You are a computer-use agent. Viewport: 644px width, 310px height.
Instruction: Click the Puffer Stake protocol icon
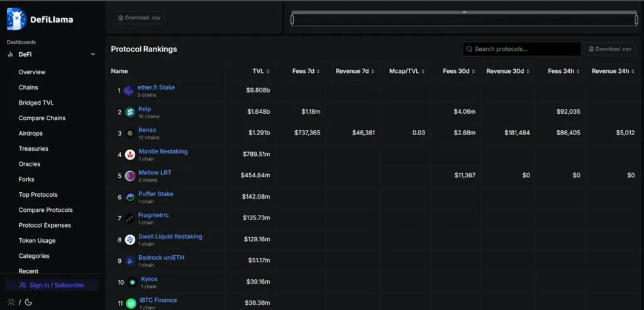coord(130,197)
